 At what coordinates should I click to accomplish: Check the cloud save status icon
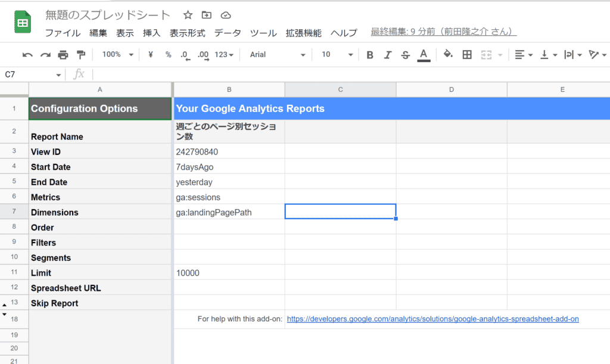(x=226, y=15)
